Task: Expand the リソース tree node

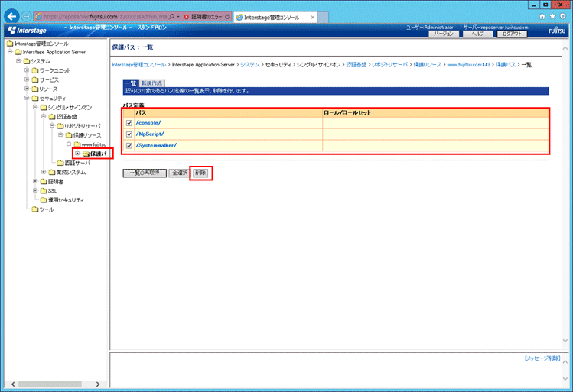Action: point(27,89)
